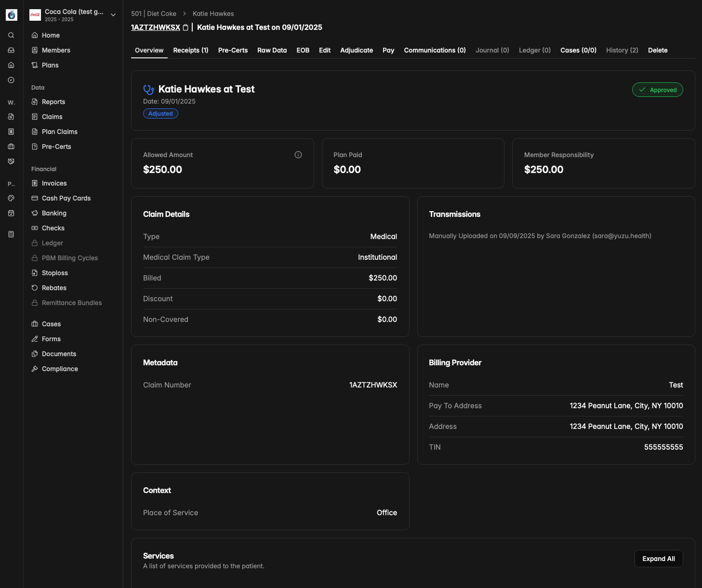702x588 pixels.
Task: Copy the claim number with the clipboard icon
Action: [x=185, y=27]
